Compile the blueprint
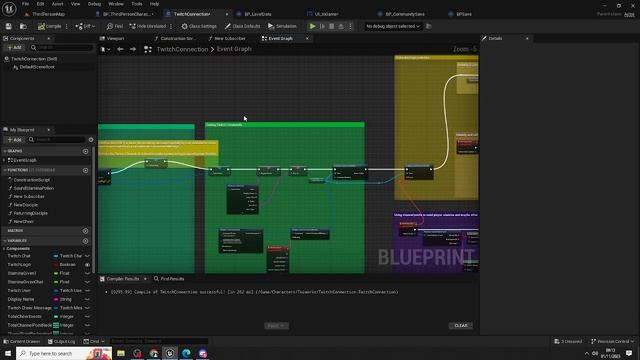The height and width of the screenshot is (360, 640). 49,26
